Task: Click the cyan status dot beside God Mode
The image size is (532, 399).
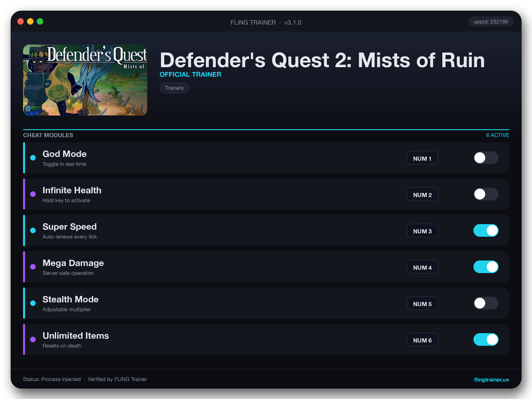Action: [x=33, y=158]
